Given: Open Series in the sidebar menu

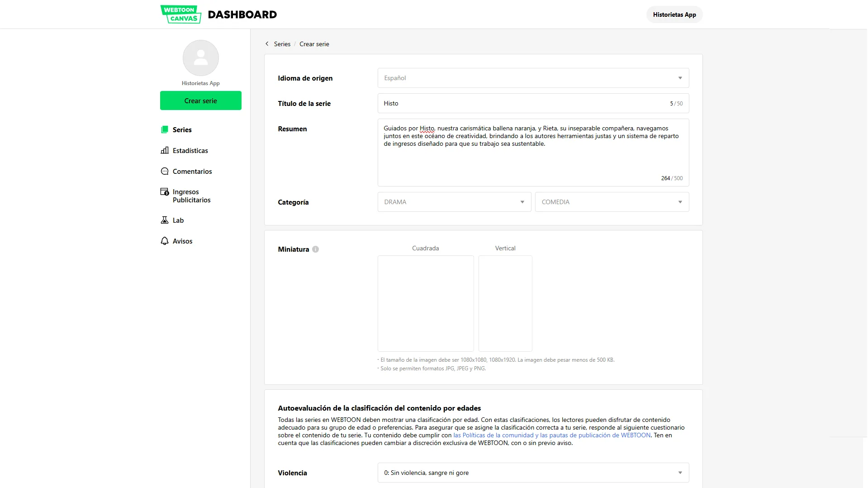Looking at the screenshot, I should click(x=182, y=130).
